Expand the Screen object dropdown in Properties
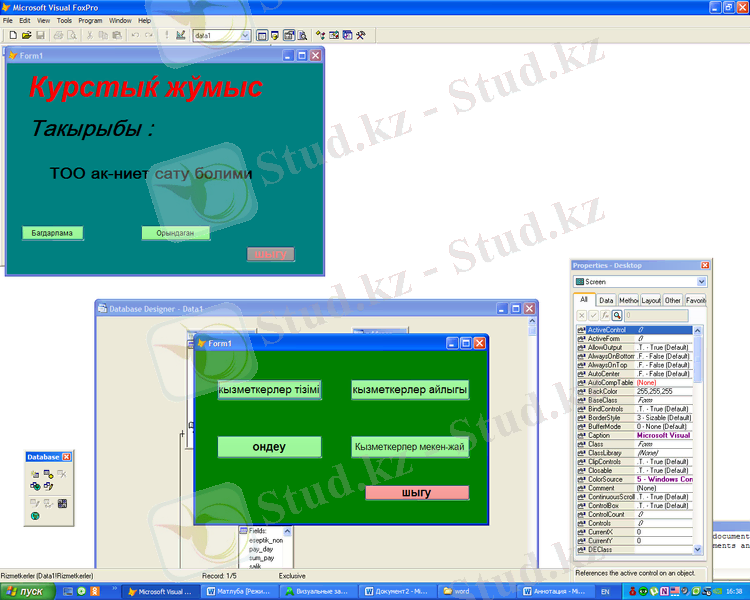Image resolution: width=750 pixels, height=600 pixels. coord(701,282)
